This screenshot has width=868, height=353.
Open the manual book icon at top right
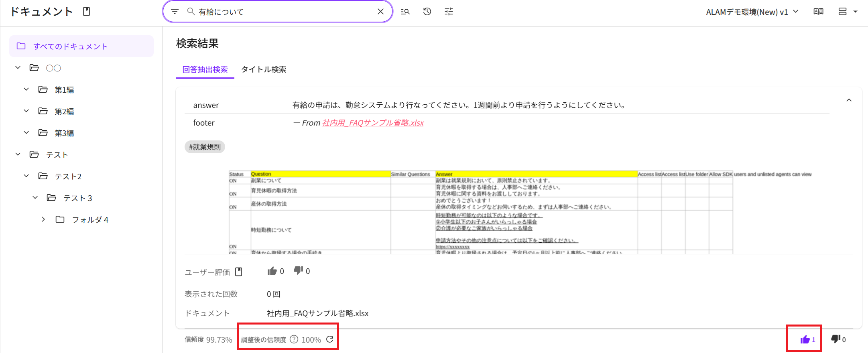[818, 12]
